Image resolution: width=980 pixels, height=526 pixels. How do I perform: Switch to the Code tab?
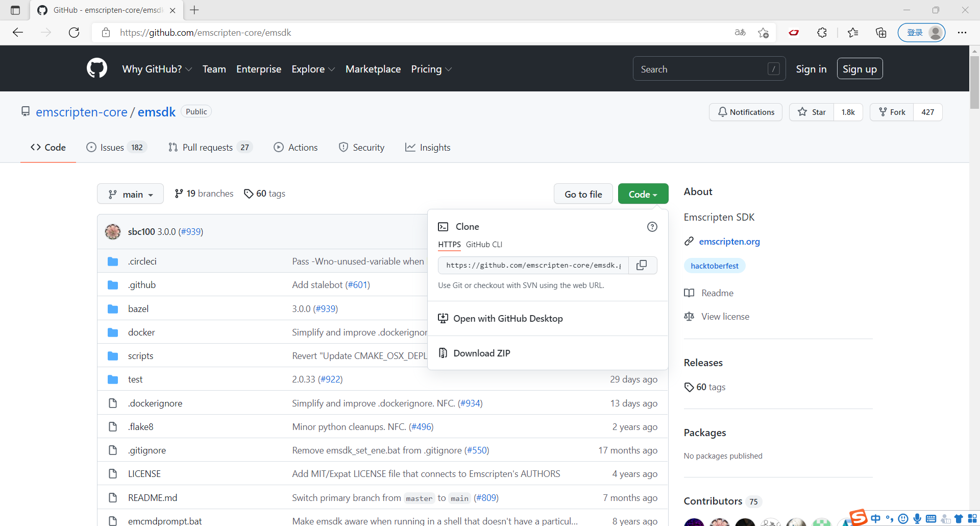[x=48, y=148]
